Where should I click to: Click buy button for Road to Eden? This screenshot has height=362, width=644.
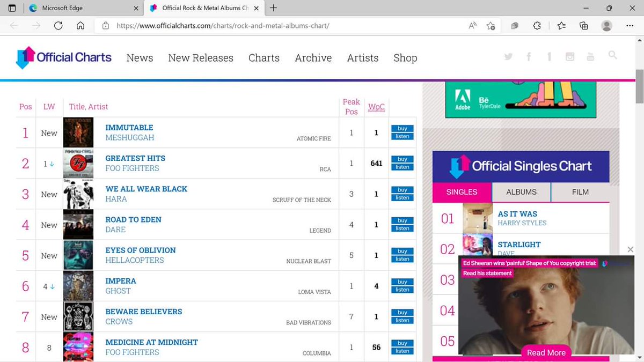(x=402, y=220)
